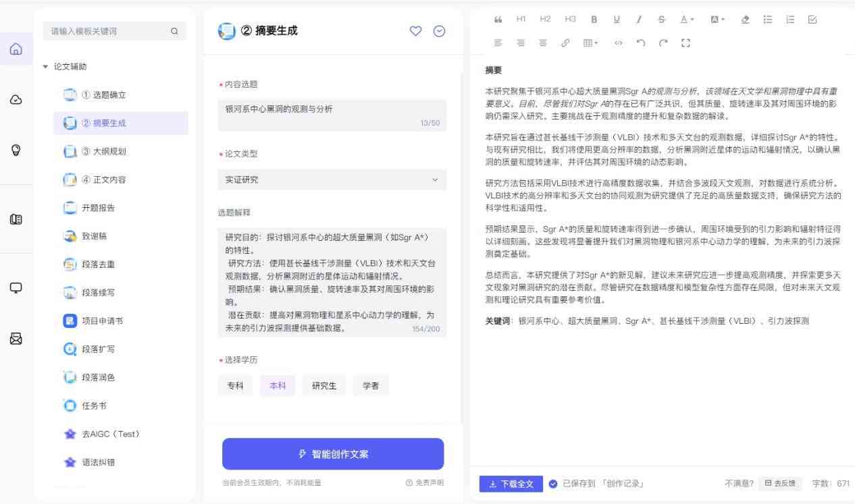The image size is (855, 504).
Task: Click the search magnifier in template search
Action: [x=174, y=31]
